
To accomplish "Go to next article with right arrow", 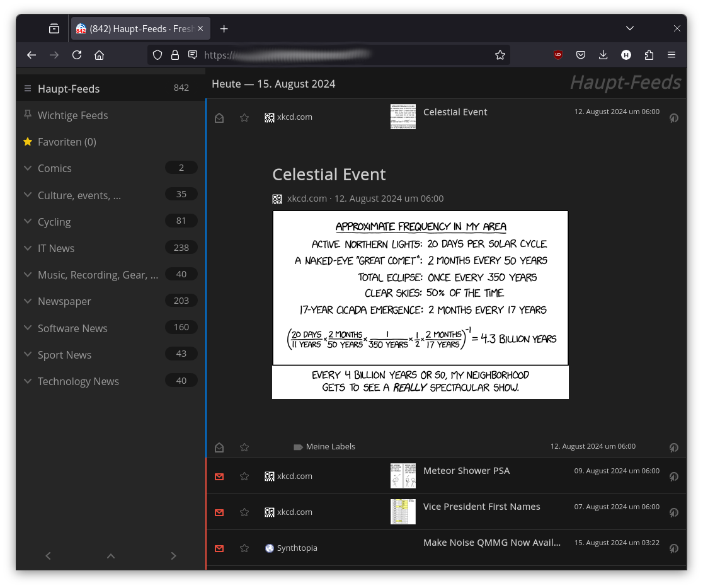I will (173, 556).
